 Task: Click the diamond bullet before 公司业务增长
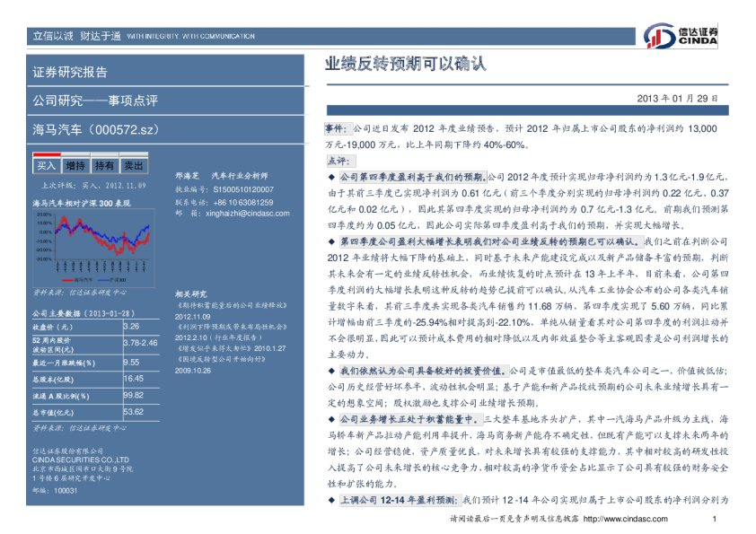(331, 418)
